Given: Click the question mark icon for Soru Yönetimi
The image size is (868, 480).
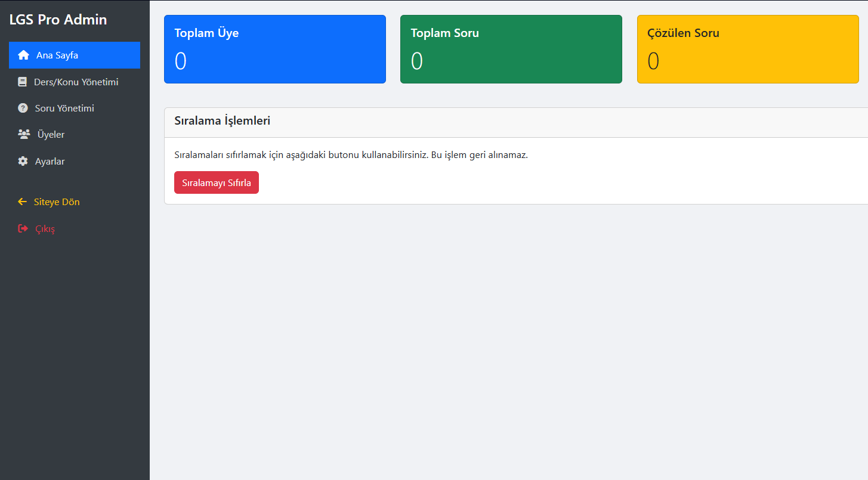Looking at the screenshot, I should [x=23, y=109].
